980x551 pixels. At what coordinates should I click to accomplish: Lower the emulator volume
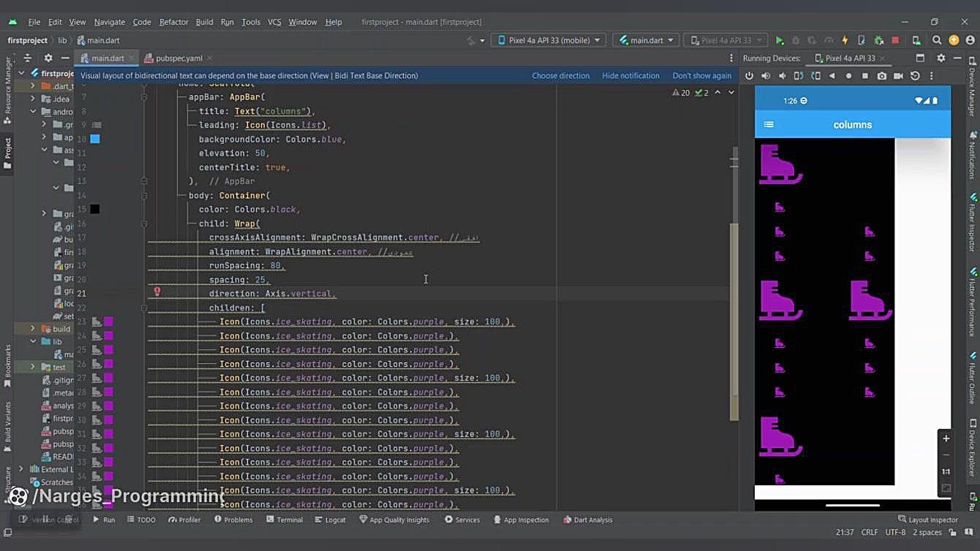pyautogui.click(x=783, y=75)
